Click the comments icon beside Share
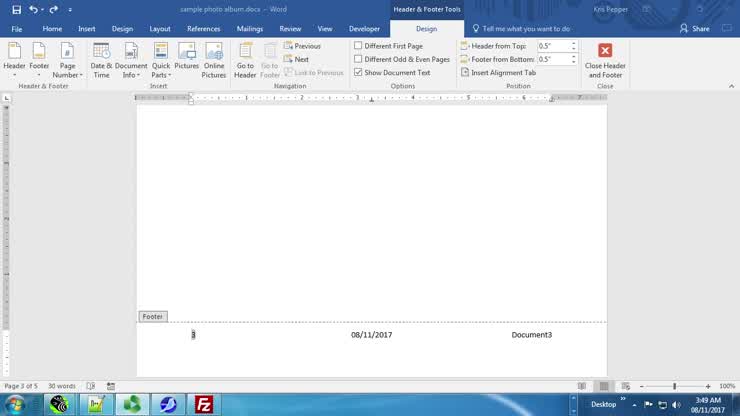The height and width of the screenshot is (416, 740). pyautogui.click(x=727, y=28)
